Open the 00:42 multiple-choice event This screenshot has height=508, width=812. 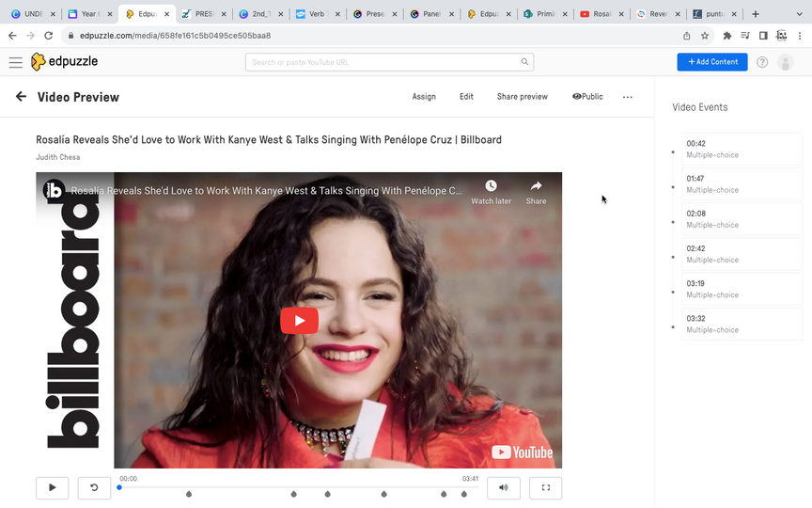pos(742,149)
